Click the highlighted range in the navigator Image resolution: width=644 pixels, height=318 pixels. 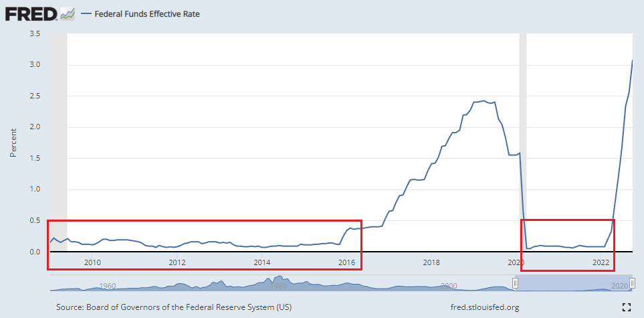574,284
